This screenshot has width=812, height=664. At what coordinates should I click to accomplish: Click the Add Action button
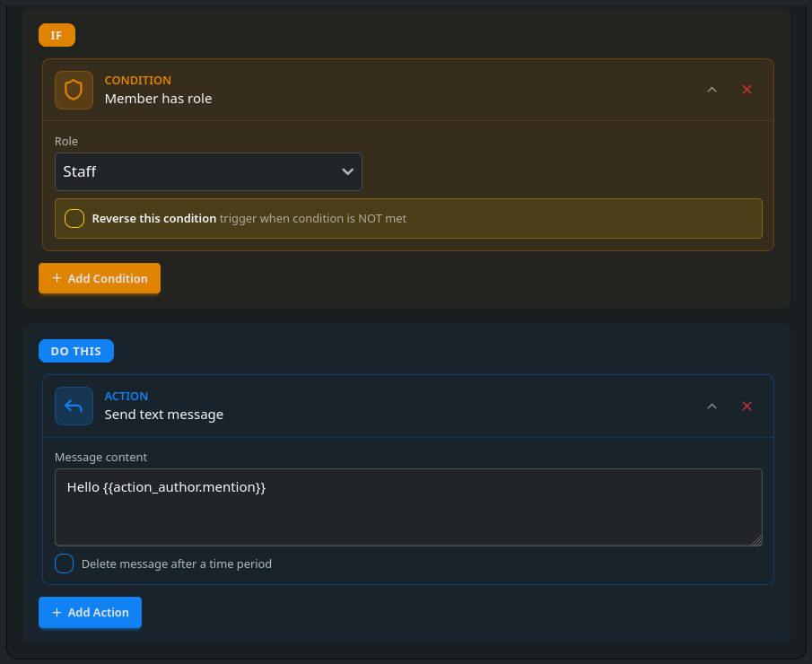[90, 612]
